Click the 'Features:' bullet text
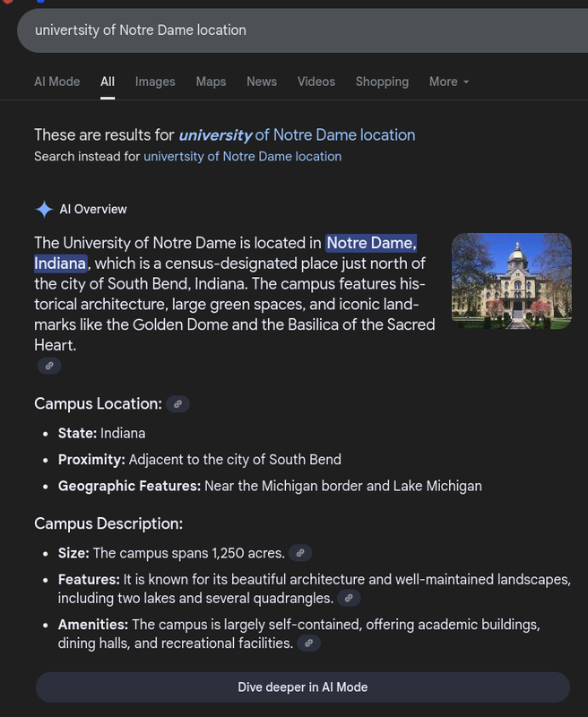The height and width of the screenshot is (717, 588). pos(314,589)
